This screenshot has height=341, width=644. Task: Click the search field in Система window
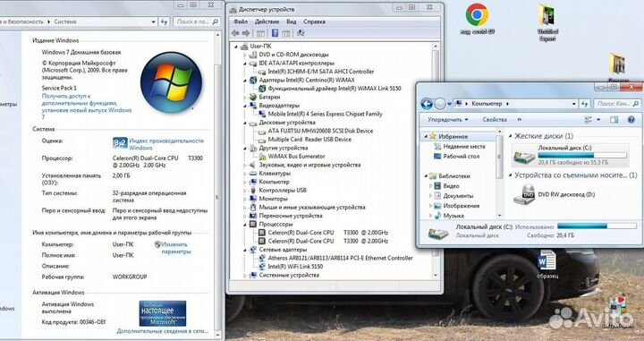coord(197,21)
